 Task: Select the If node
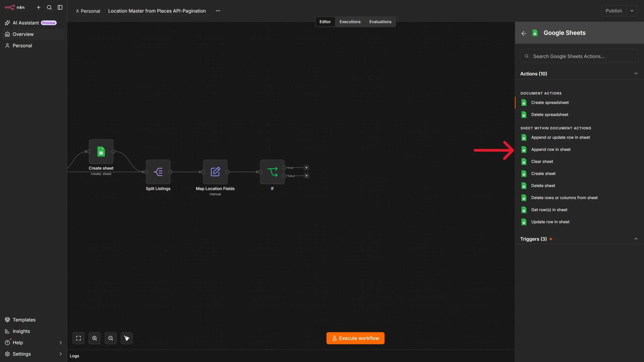tap(272, 172)
